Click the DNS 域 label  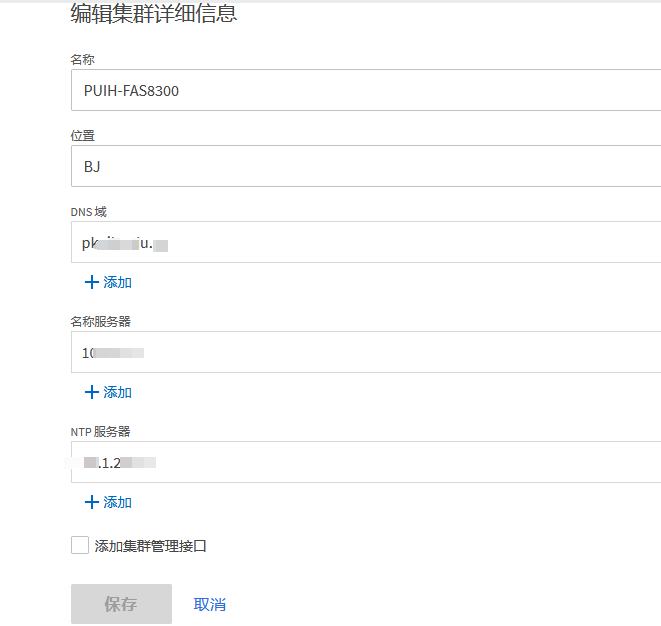[x=89, y=212]
